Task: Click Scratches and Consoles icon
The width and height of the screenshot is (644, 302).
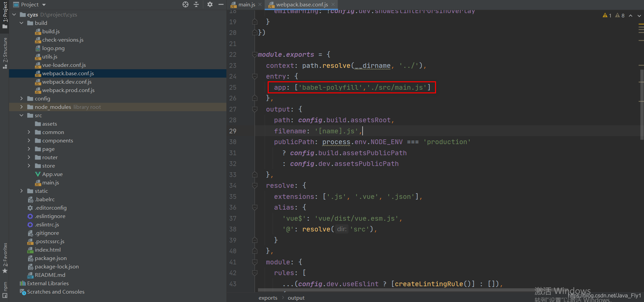Action: [23, 292]
